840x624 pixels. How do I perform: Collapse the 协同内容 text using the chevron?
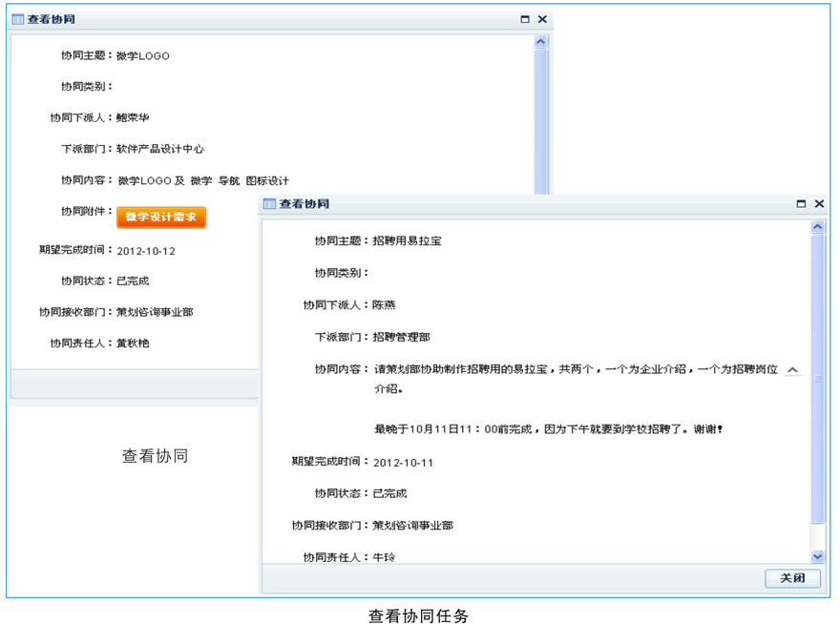[792, 370]
